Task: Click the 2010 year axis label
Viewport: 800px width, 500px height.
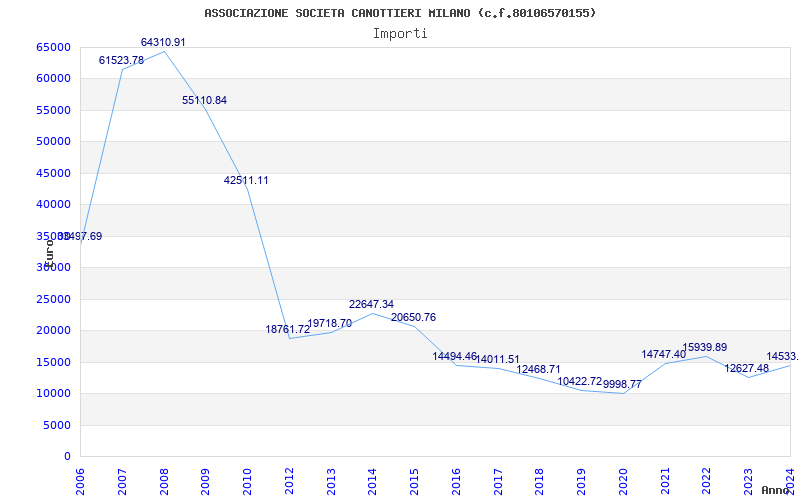Action: (247, 482)
